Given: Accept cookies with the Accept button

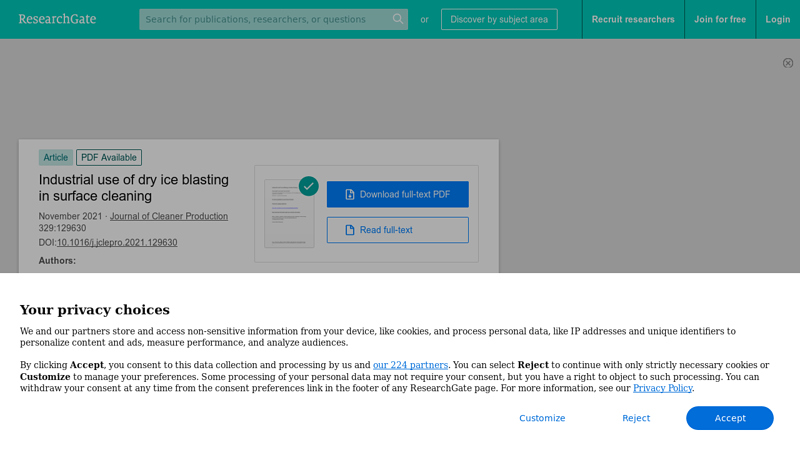Looking at the screenshot, I should pos(729,418).
